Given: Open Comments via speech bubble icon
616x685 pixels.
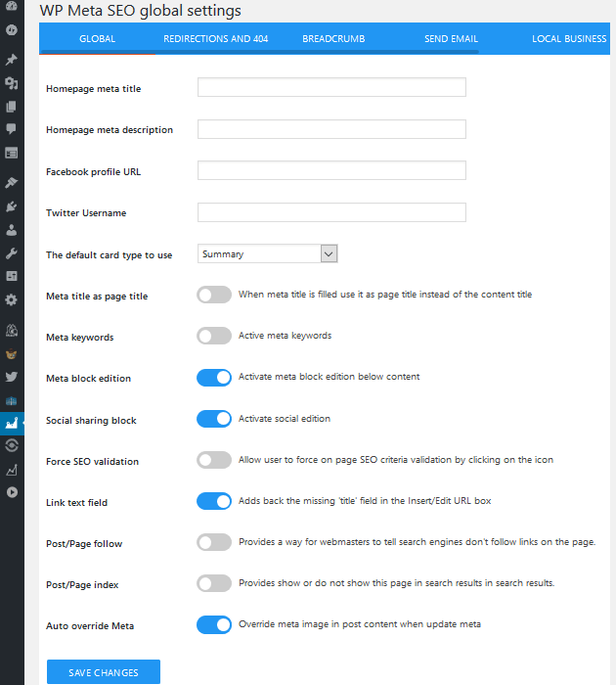Looking at the screenshot, I should click(12, 129).
